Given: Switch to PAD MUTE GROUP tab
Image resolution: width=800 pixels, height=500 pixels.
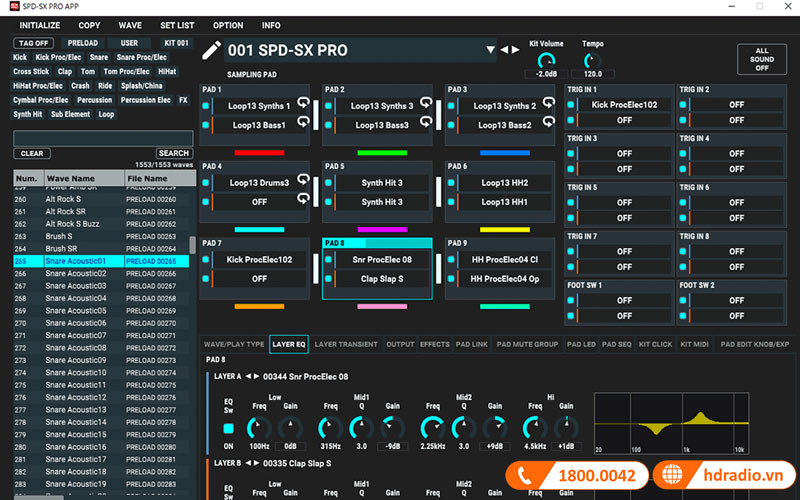Looking at the screenshot, I should click(x=527, y=344).
